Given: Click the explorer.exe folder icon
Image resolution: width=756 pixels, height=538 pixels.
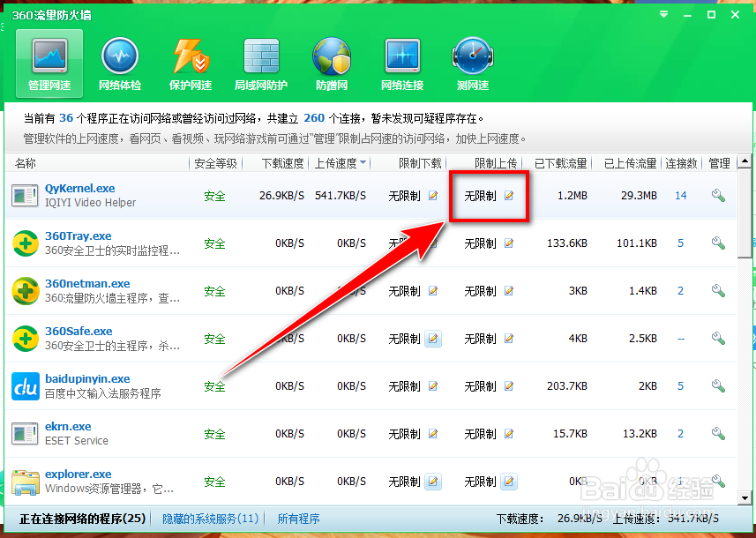Looking at the screenshot, I should pyautogui.click(x=25, y=482).
